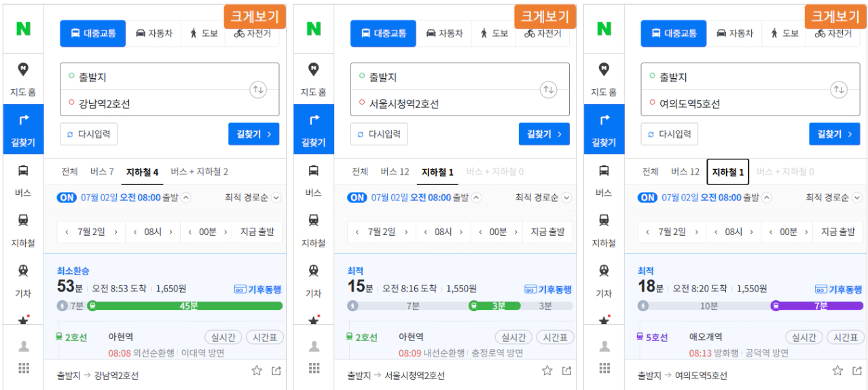Open 기차 sidebar icon in the right panel
The image size is (868, 390).
point(604,281)
